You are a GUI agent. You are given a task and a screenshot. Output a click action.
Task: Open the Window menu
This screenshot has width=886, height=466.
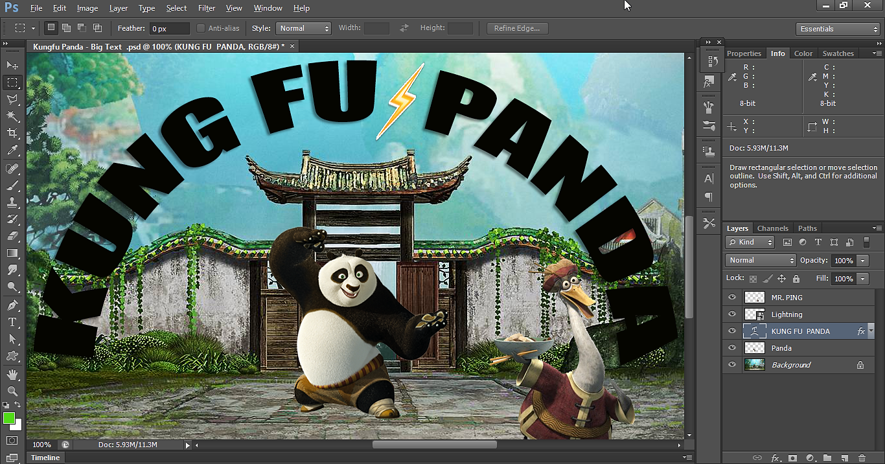[268, 8]
